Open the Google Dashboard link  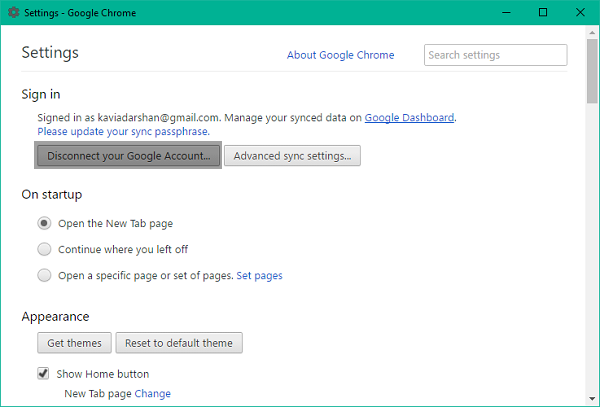pos(409,117)
